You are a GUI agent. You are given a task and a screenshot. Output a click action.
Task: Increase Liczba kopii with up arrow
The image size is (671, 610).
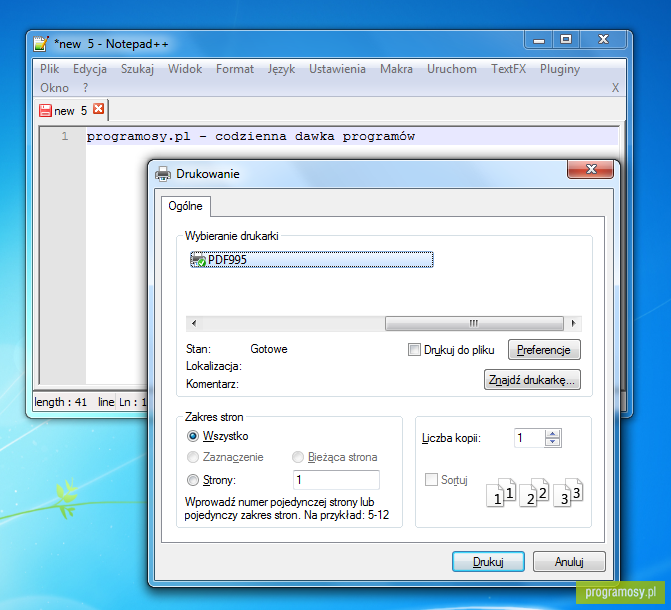tap(552, 434)
